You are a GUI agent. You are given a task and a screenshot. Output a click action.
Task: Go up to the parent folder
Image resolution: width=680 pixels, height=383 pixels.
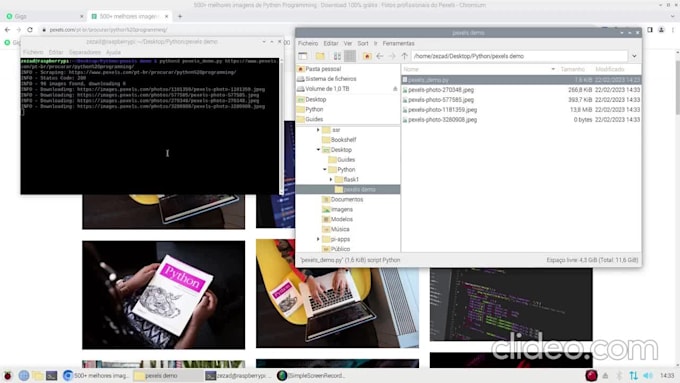pyautogui.click(x=404, y=56)
